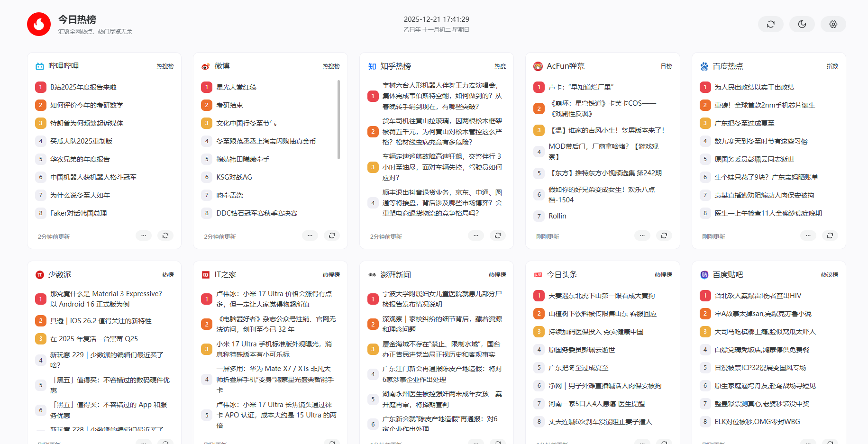Refresh the 百度热点 card
Viewport: 868px width, 444px height.
point(830,236)
